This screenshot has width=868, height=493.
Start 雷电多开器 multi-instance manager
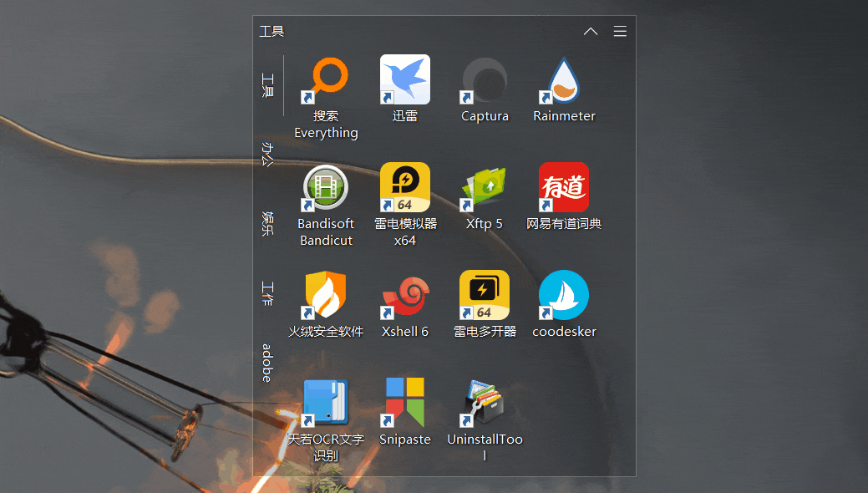coord(485,294)
